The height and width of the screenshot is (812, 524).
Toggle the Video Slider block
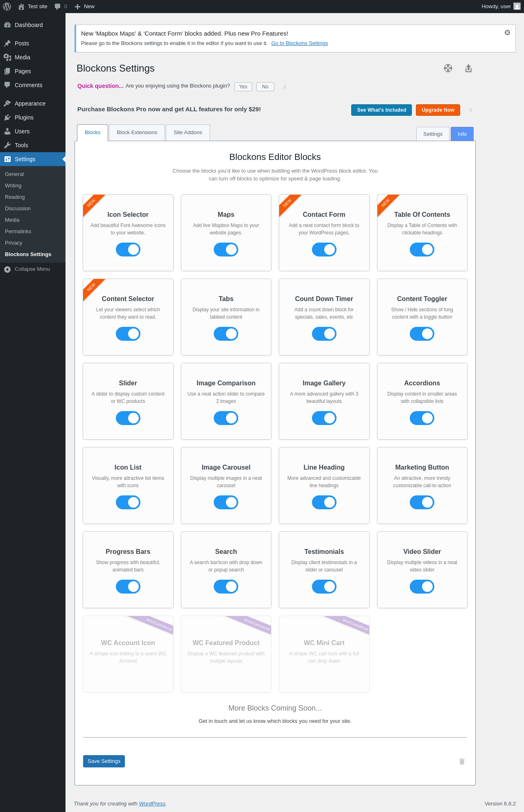click(x=422, y=587)
